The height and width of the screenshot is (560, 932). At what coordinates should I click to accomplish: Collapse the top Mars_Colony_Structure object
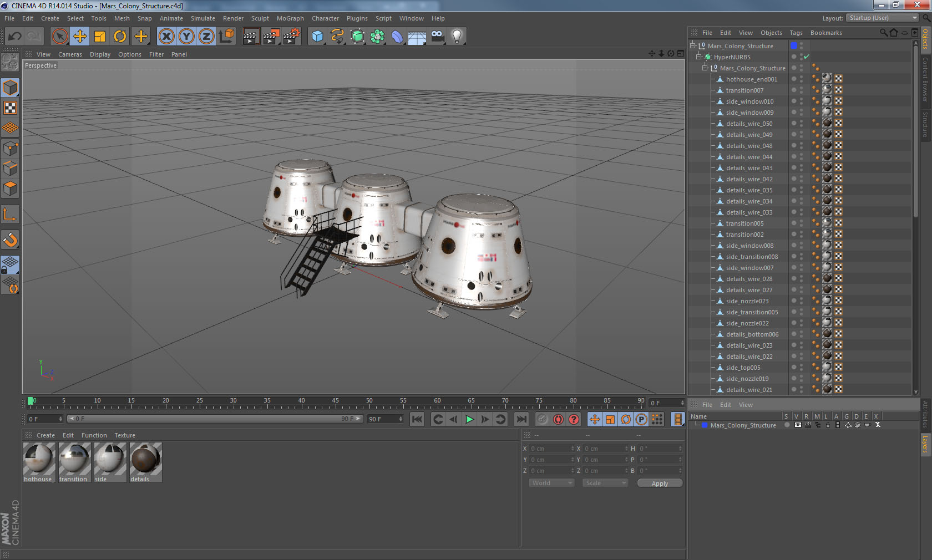(692, 45)
